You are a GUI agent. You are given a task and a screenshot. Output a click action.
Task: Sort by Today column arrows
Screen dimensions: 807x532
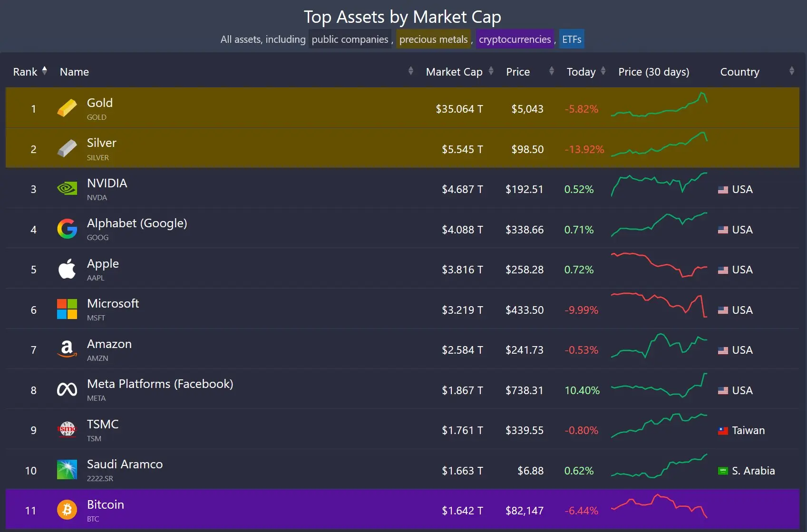pyautogui.click(x=603, y=71)
